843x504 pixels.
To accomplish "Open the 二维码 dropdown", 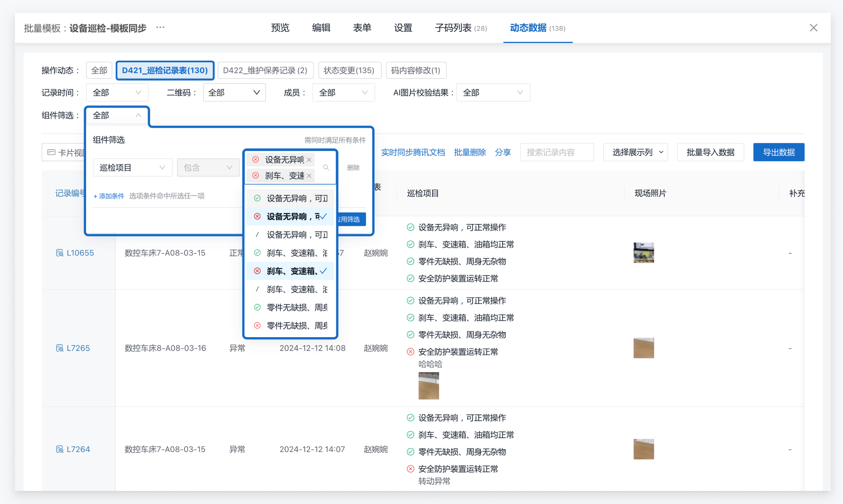I will tap(234, 93).
